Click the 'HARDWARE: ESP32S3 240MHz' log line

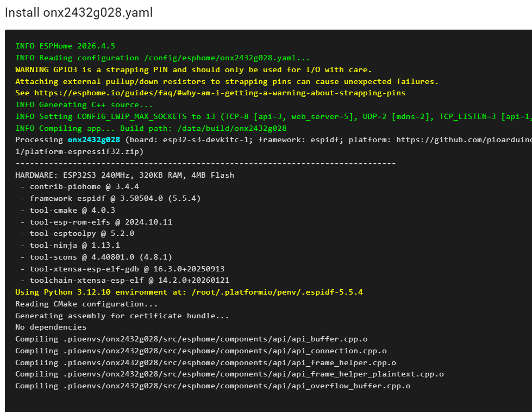coord(125,175)
